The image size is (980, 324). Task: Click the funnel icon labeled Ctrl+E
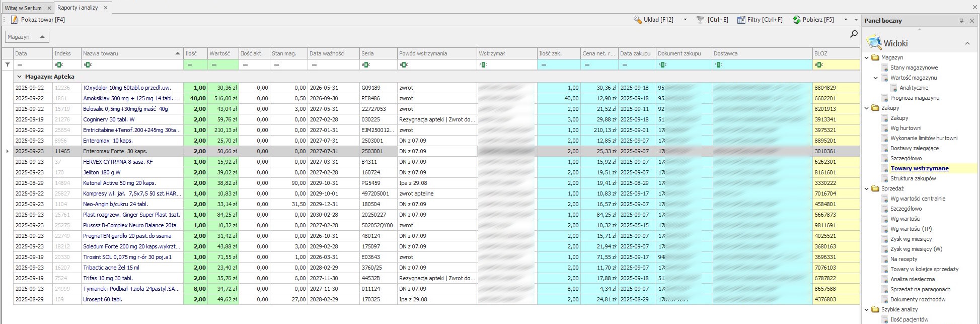click(700, 20)
